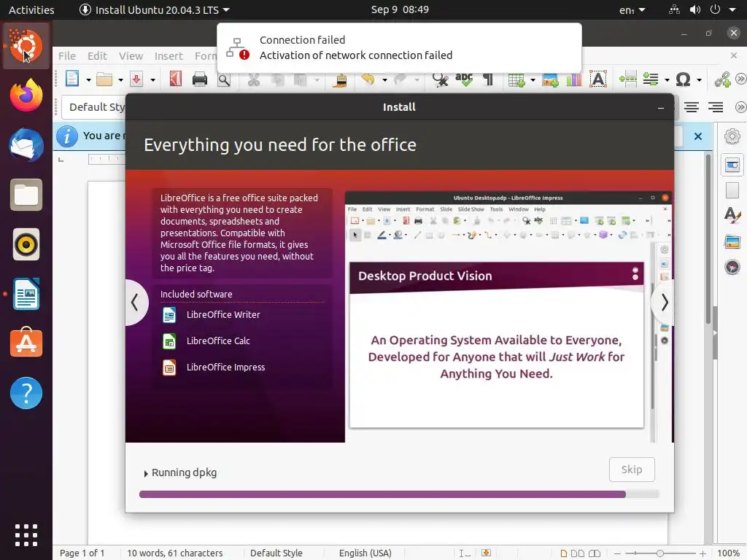Center align paragraph icon in Writer
This screenshot has height=560, width=747.
[x=692, y=107]
